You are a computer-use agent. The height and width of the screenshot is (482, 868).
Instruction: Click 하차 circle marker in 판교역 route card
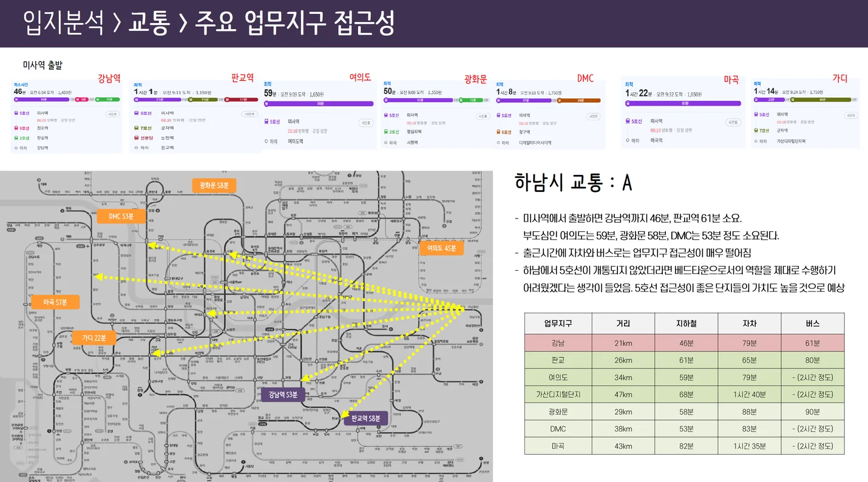click(137, 148)
